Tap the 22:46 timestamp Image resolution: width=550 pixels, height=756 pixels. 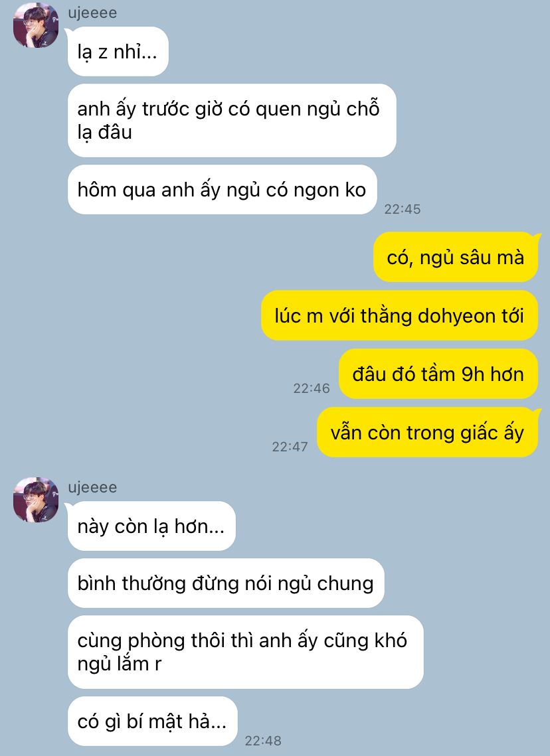click(x=312, y=388)
